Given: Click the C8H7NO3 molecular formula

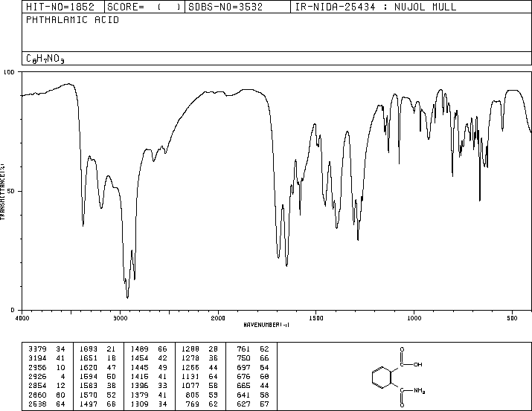Looking at the screenshot, I should (45, 59).
